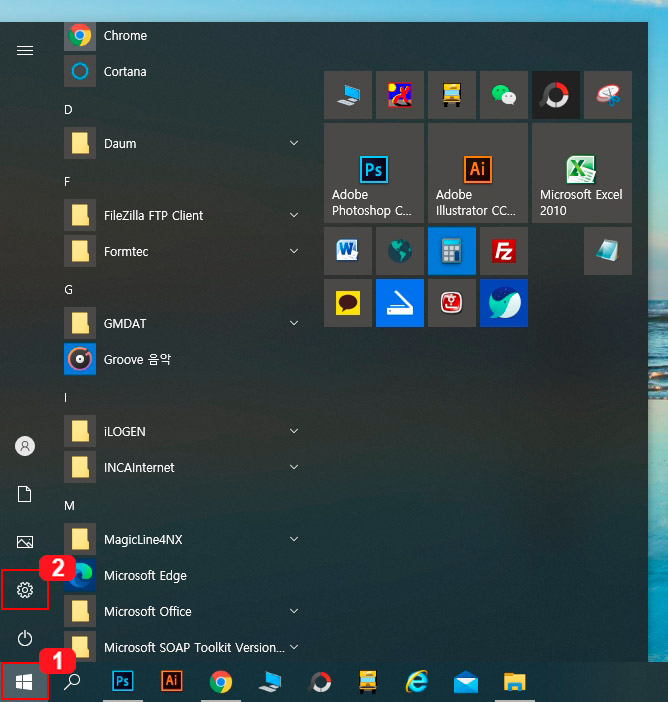The width and height of the screenshot is (668, 702).
Task: Switch to Illustrator on the taskbar
Action: coord(171,681)
